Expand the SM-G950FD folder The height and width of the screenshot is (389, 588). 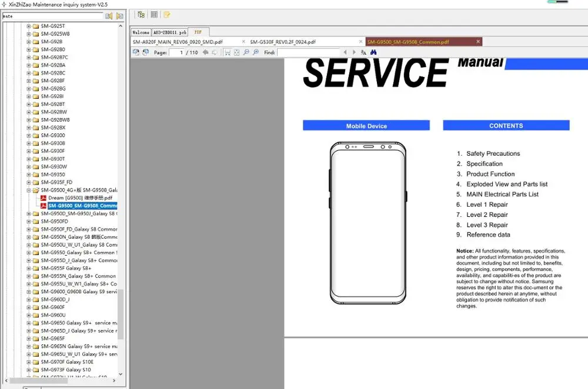pos(28,221)
